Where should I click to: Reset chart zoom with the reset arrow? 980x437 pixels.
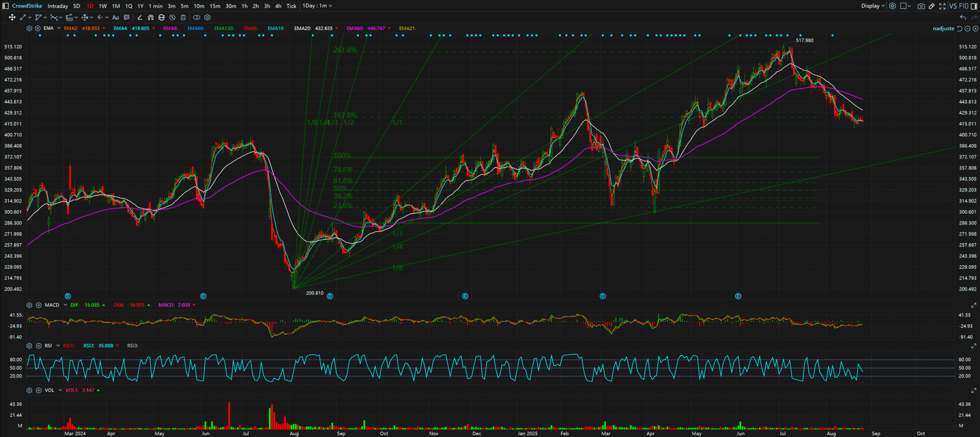click(960, 29)
